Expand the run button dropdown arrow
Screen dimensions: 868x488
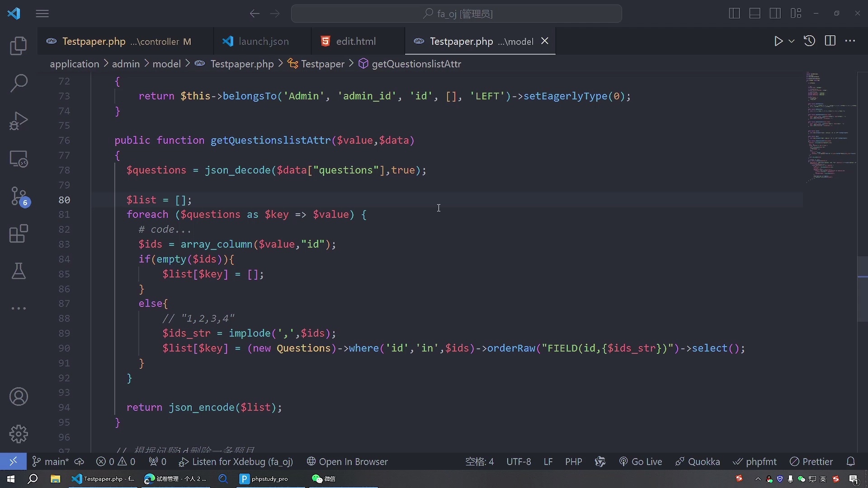point(792,41)
